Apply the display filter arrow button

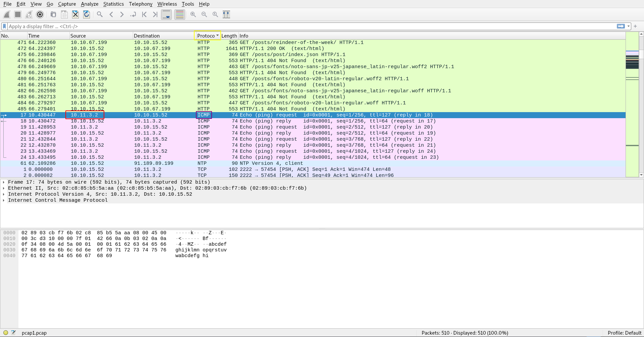pos(621,26)
